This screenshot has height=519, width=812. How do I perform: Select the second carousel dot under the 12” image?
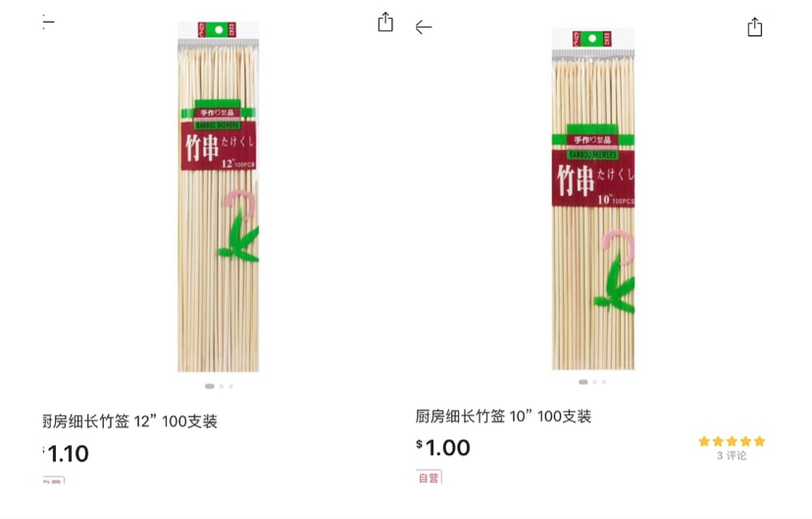click(x=222, y=386)
